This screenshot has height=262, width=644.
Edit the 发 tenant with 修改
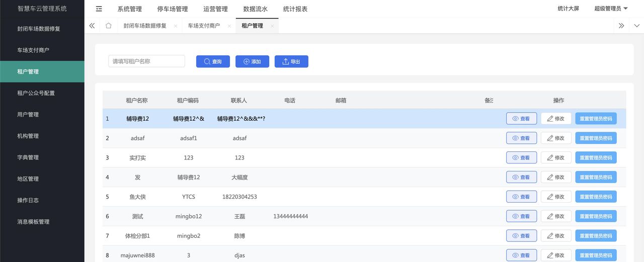point(556,177)
